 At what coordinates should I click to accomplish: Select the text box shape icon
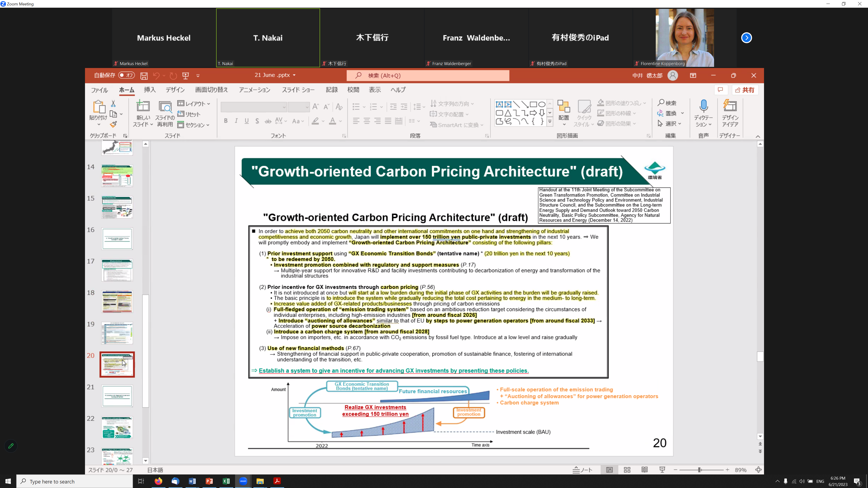tap(499, 104)
